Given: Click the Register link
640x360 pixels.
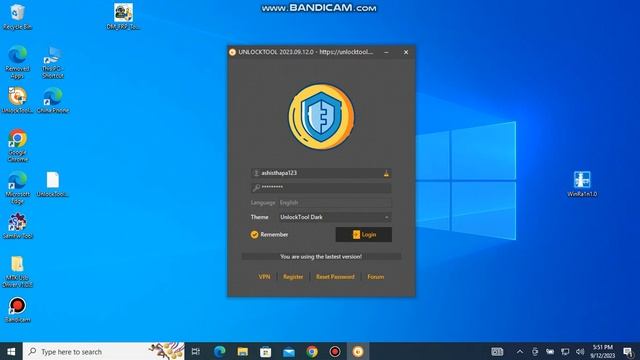Looking at the screenshot, I should coord(293,277).
